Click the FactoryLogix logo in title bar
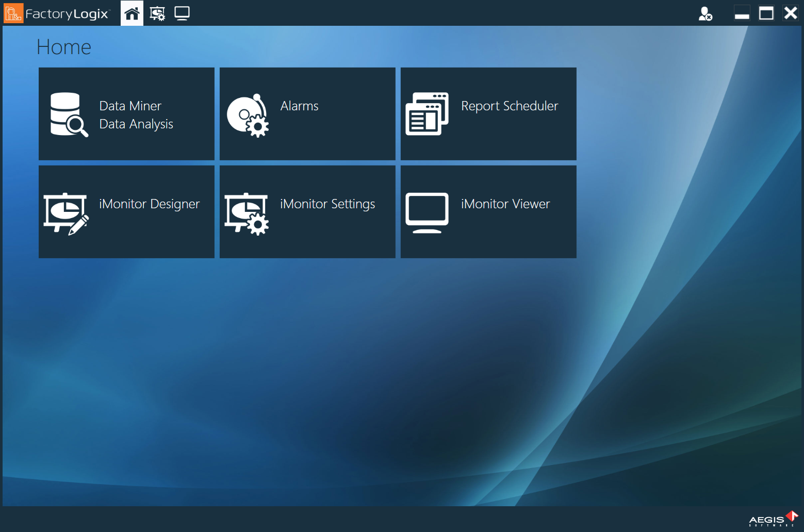Image resolution: width=804 pixels, height=532 pixels. (57, 13)
